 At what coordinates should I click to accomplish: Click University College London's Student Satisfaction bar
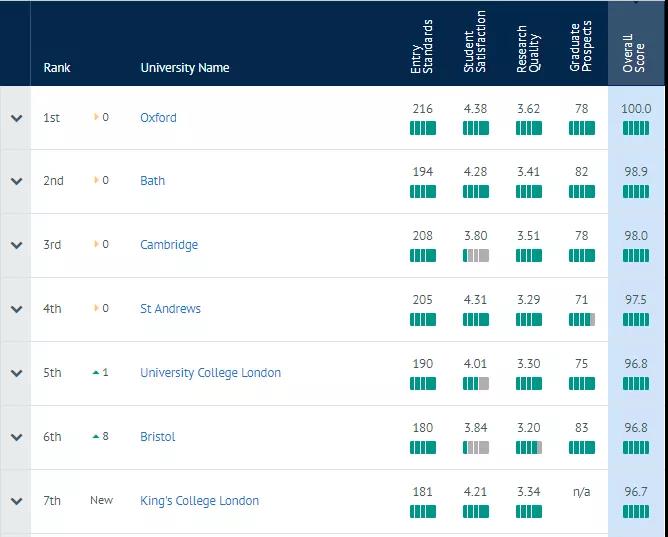pyautogui.click(x=476, y=384)
